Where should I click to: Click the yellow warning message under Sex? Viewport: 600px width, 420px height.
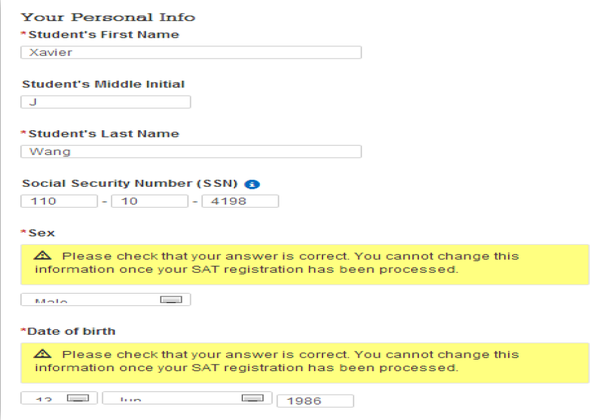305,265
